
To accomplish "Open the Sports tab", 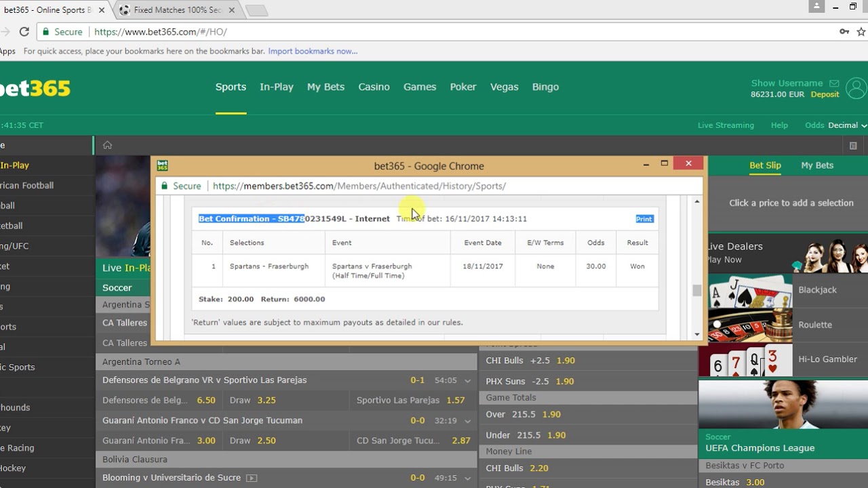I will (231, 87).
